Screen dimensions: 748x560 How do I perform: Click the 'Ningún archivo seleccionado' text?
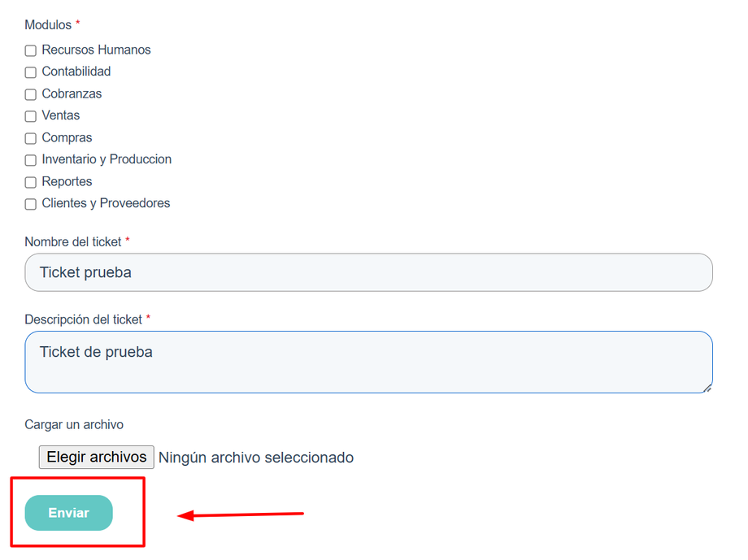[x=256, y=458]
